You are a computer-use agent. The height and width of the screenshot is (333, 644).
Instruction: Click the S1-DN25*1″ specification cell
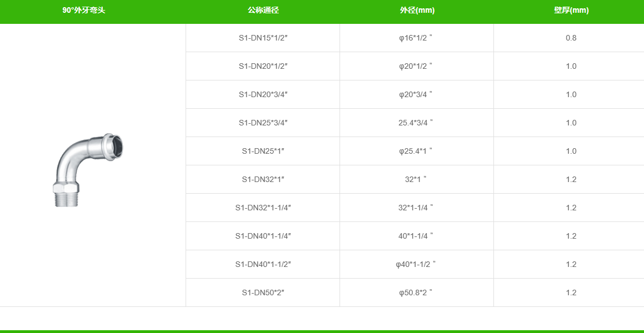tap(263, 152)
